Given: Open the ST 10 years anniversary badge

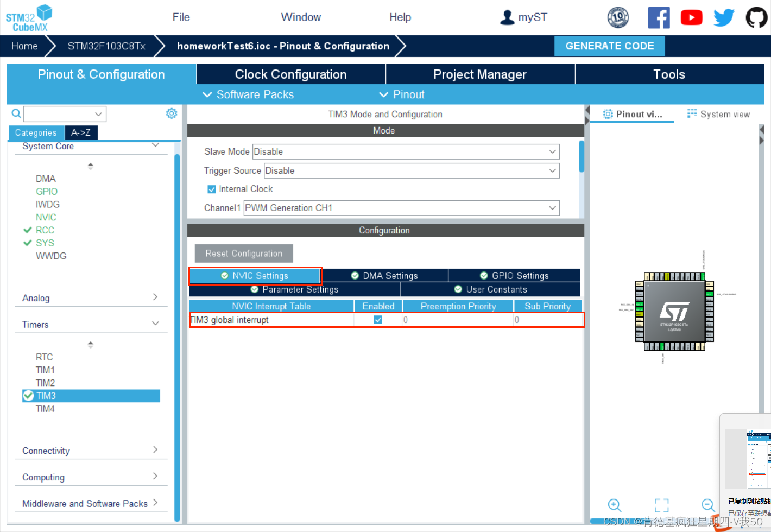Looking at the screenshot, I should [618, 17].
